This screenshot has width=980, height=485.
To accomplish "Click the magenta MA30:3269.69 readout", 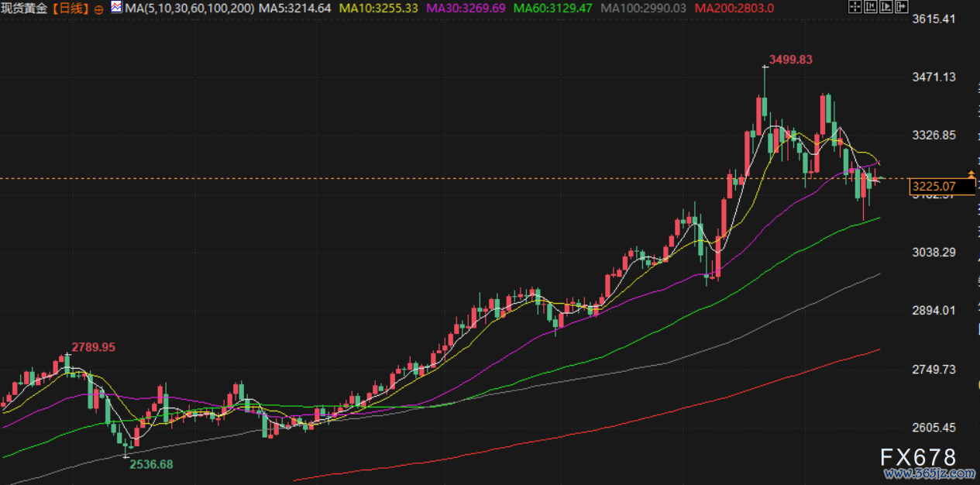I will tap(466, 9).
